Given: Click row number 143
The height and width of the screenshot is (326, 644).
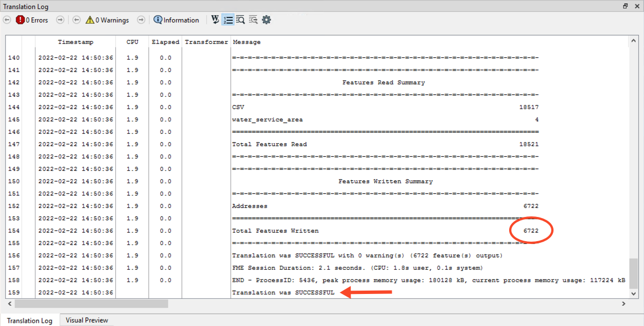Looking at the screenshot, I should coord(13,95).
